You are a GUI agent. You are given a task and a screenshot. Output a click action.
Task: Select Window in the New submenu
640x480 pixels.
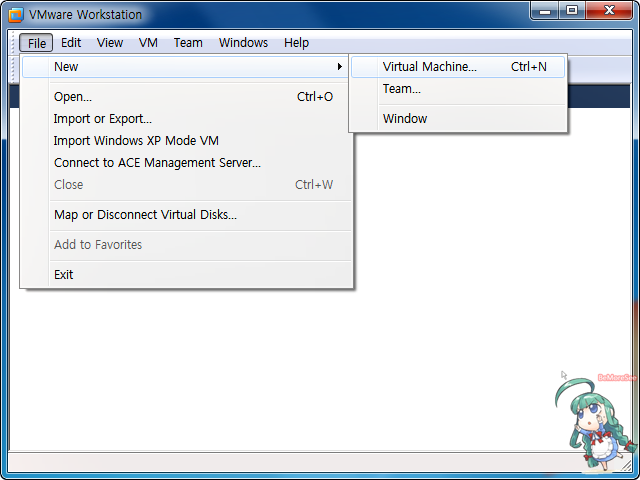click(x=458, y=119)
